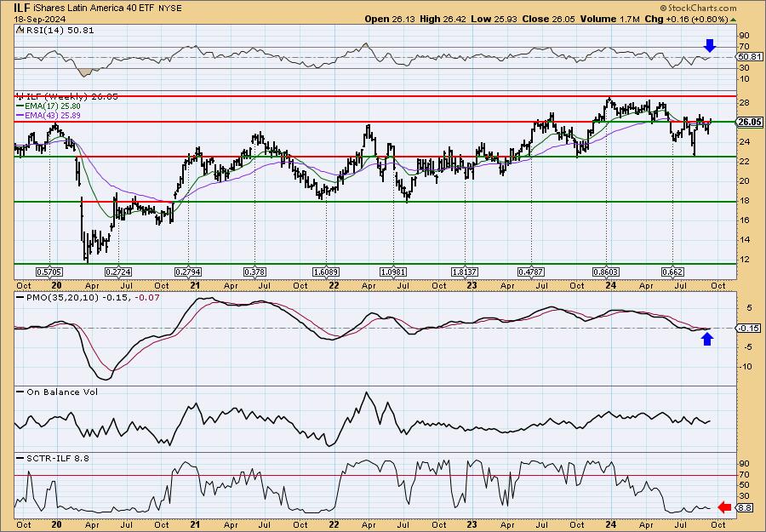Click the 1.6089 cycle label
Viewport: 766px width, 532px height.
coord(326,272)
